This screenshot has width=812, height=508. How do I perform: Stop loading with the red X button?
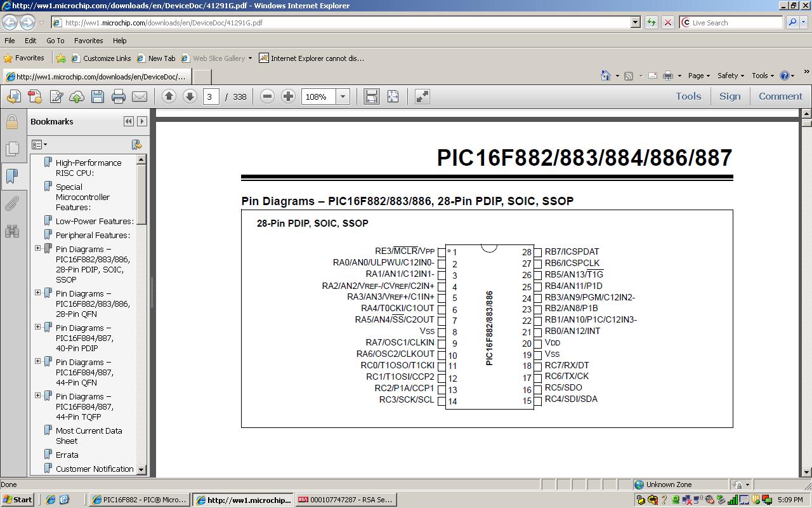click(x=667, y=22)
